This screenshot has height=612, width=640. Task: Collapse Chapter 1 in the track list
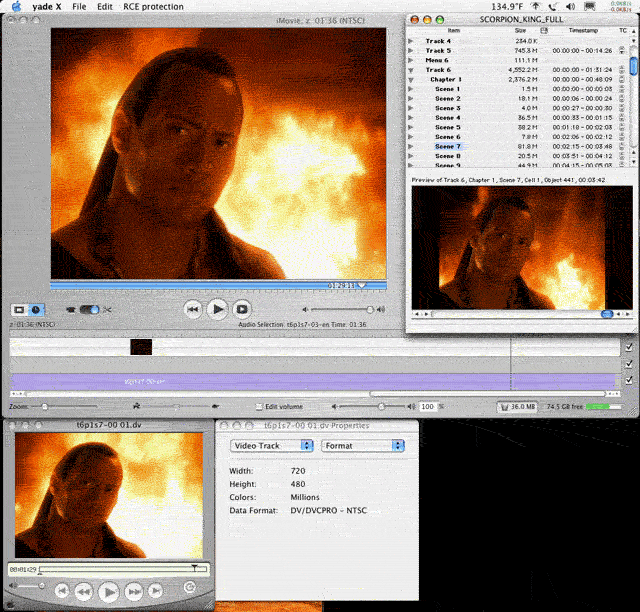click(x=411, y=80)
